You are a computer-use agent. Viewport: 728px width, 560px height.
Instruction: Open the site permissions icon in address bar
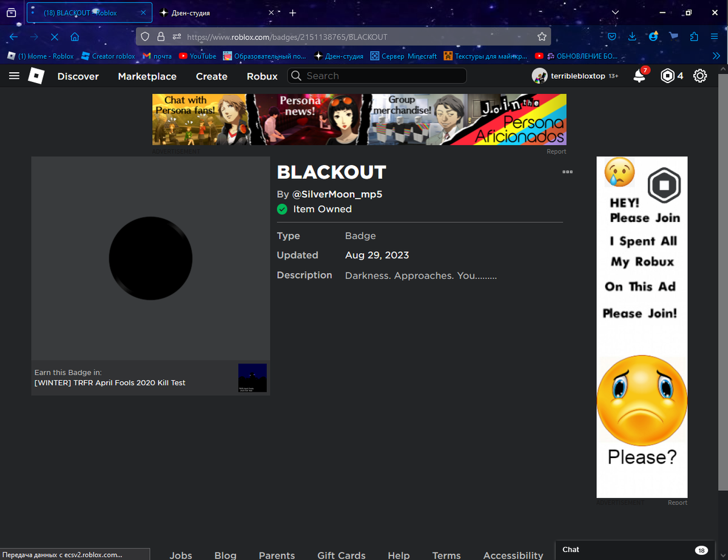click(x=176, y=37)
